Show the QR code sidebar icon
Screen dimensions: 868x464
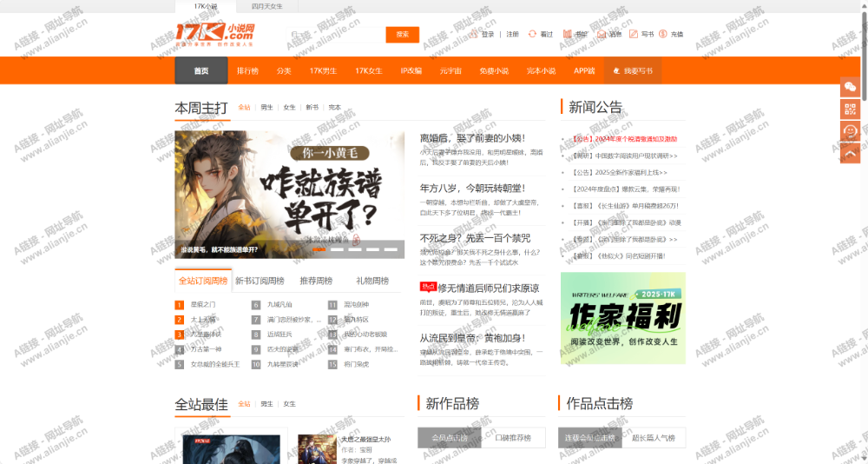coord(851,109)
